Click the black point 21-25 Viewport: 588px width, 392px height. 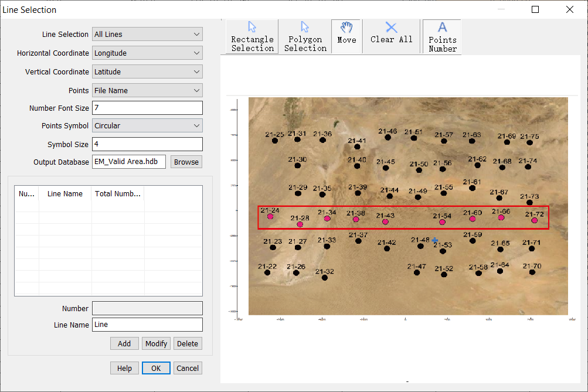tap(275, 141)
